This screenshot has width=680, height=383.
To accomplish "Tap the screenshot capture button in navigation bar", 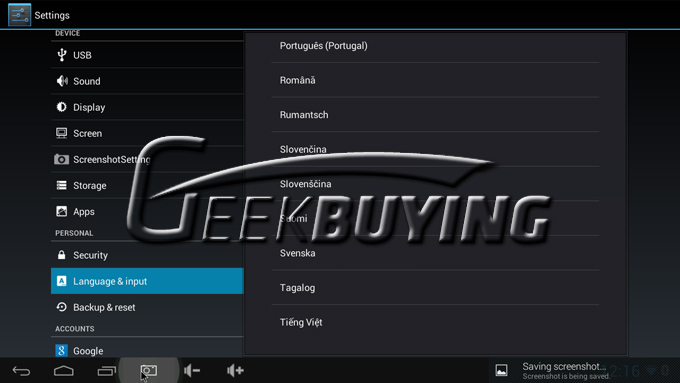I will [149, 370].
